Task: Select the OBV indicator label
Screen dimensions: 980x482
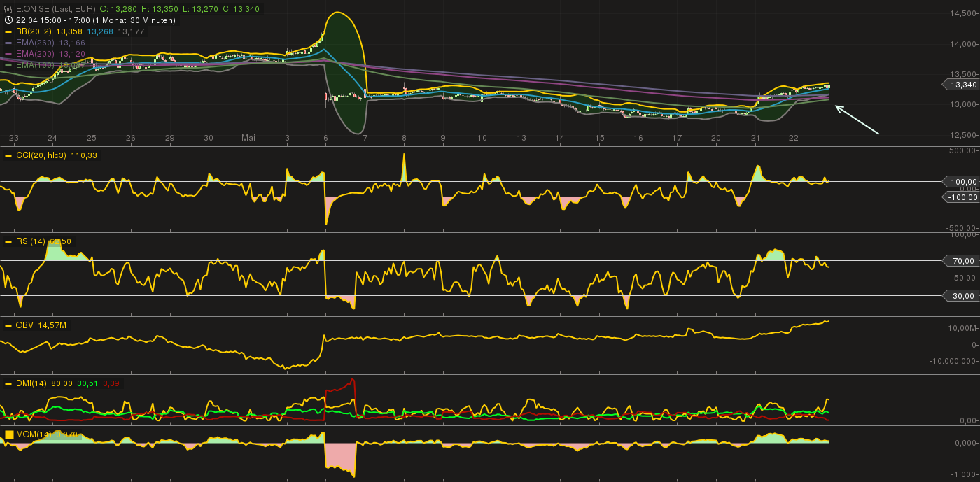Action: coord(24,325)
